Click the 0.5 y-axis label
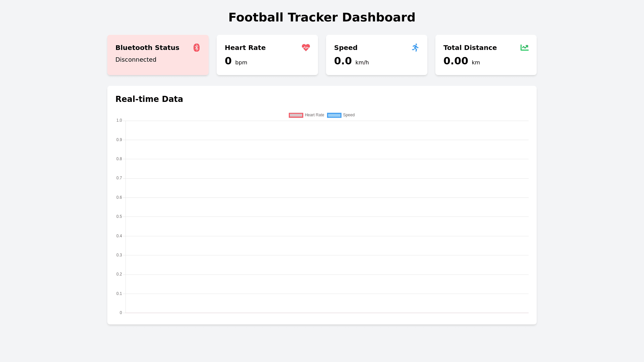This screenshot has height=362, width=644. (x=119, y=217)
